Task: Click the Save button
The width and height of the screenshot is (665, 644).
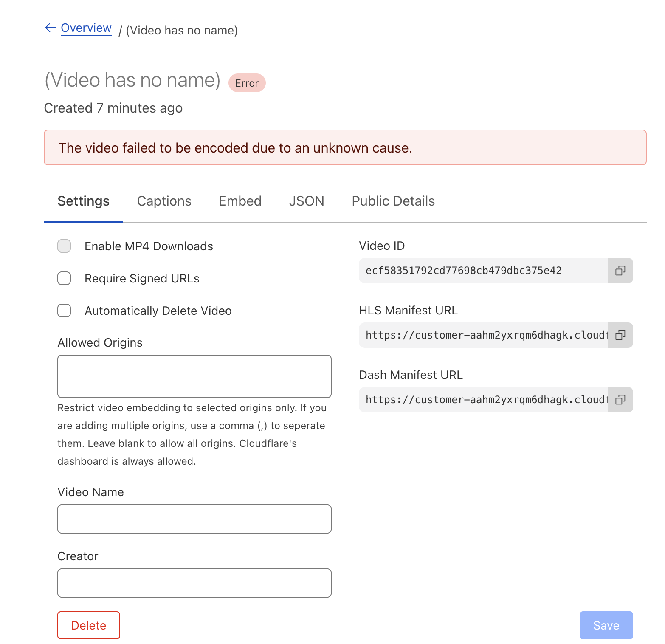Action: point(606,625)
